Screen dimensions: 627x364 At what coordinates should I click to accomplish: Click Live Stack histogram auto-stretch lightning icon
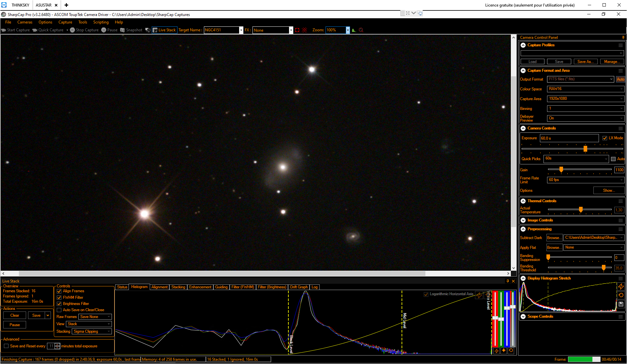(479, 295)
